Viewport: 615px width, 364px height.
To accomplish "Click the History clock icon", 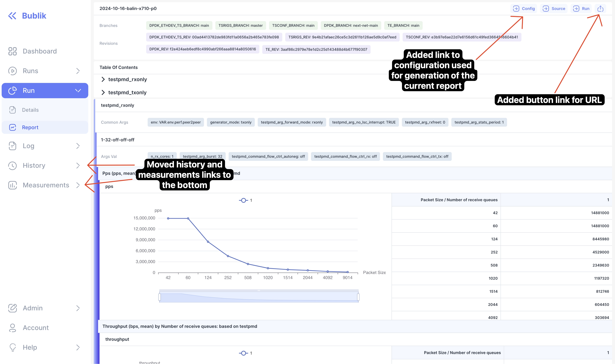I will coord(12,166).
